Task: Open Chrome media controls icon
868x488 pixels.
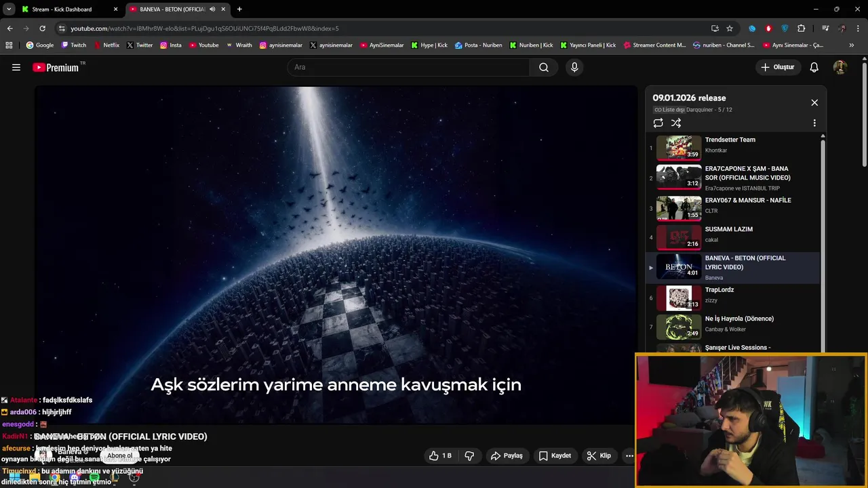Action: click(825, 28)
